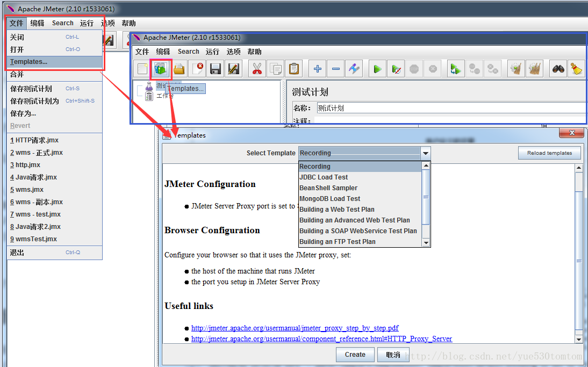Viewport: 588px width, 367px height.
Task: Choose Building a Web Test Plan
Action: (x=360, y=209)
